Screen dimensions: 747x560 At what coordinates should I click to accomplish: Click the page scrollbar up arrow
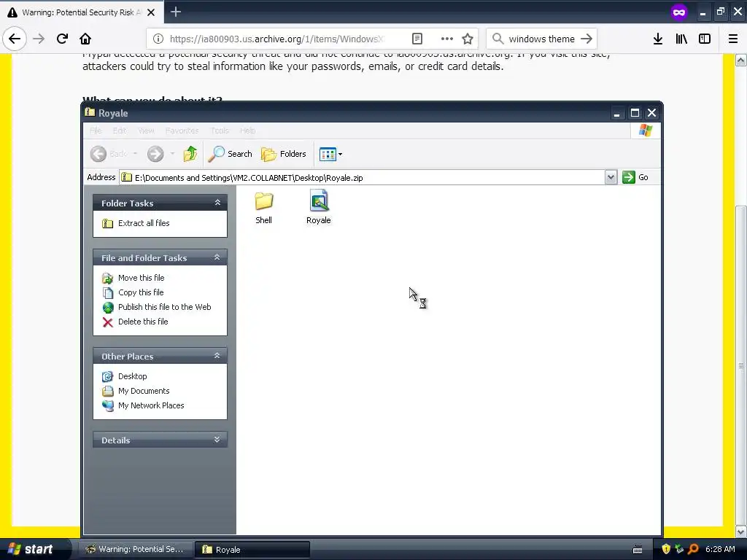pos(740,61)
